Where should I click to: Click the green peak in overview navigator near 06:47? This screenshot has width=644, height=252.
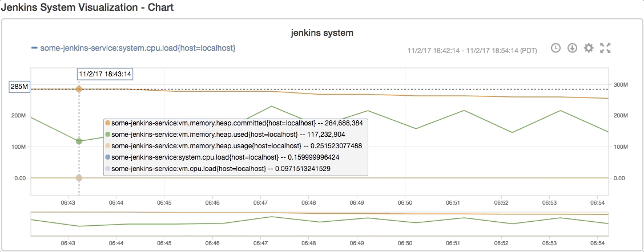pyautogui.click(x=272, y=217)
